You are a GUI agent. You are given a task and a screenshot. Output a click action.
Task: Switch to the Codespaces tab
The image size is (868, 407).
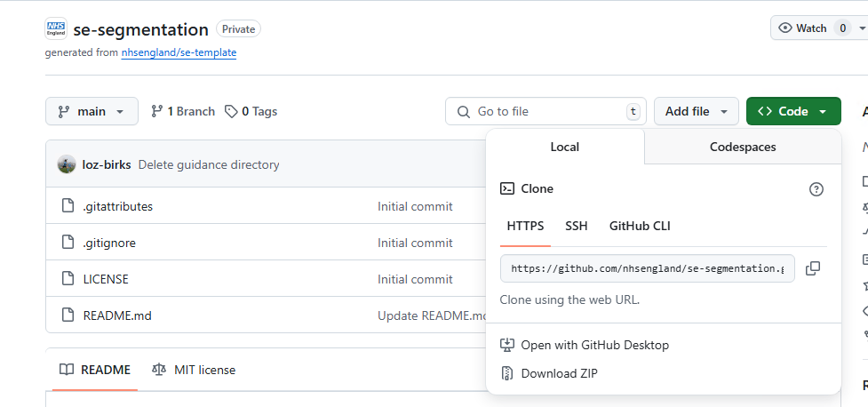tap(742, 147)
